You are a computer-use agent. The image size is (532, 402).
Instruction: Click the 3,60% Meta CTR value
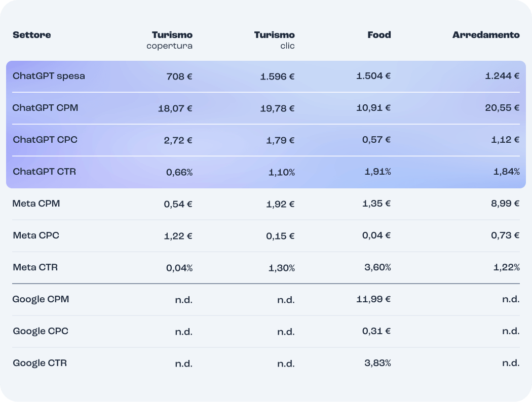click(378, 267)
